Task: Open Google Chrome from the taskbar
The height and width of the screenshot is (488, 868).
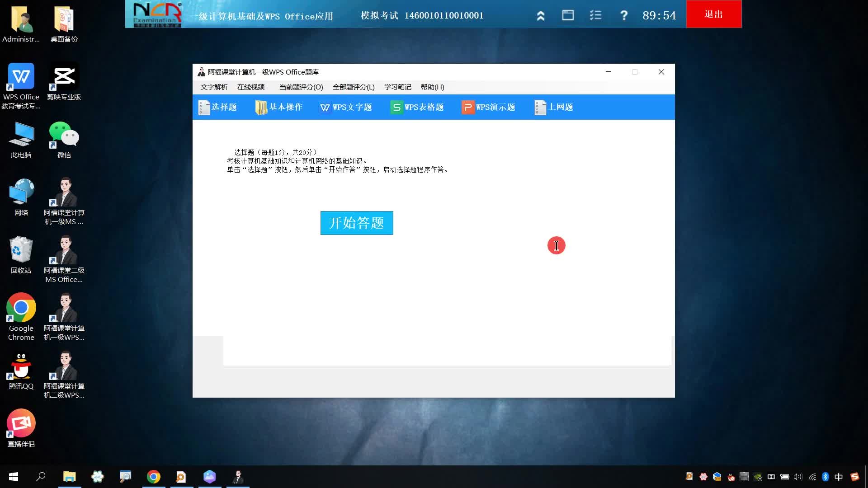Action: pyautogui.click(x=153, y=477)
